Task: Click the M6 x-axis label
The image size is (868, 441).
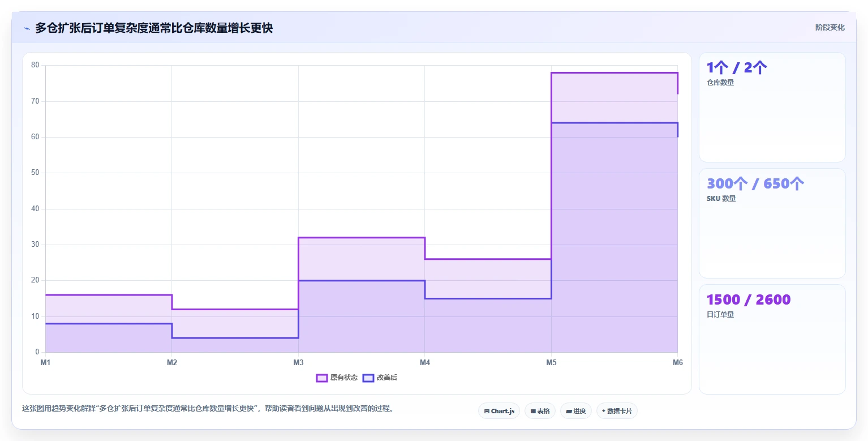Action: (x=677, y=362)
